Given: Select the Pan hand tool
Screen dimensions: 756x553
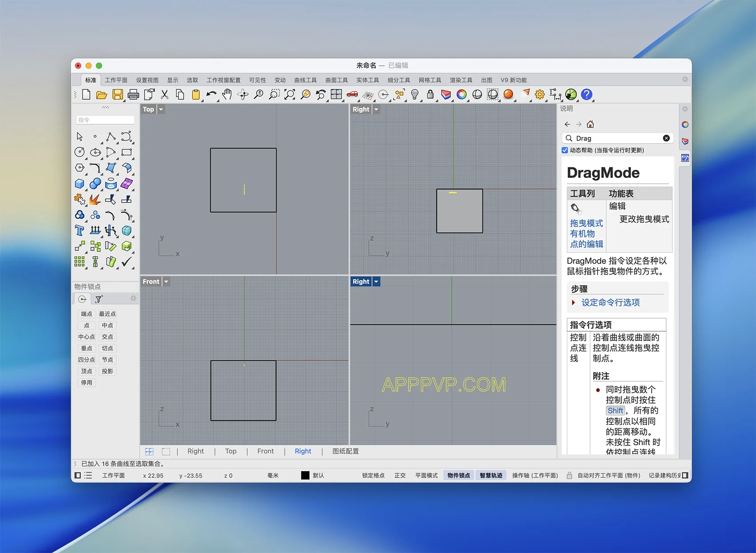Looking at the screenshot, I should 227,94.
